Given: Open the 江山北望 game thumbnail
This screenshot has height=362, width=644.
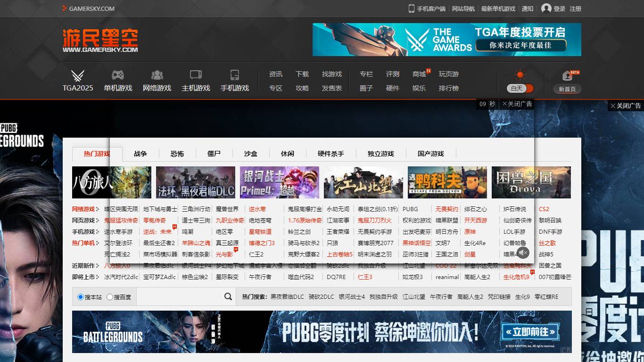Looking at the screenshot, I should tap(363, 182).
